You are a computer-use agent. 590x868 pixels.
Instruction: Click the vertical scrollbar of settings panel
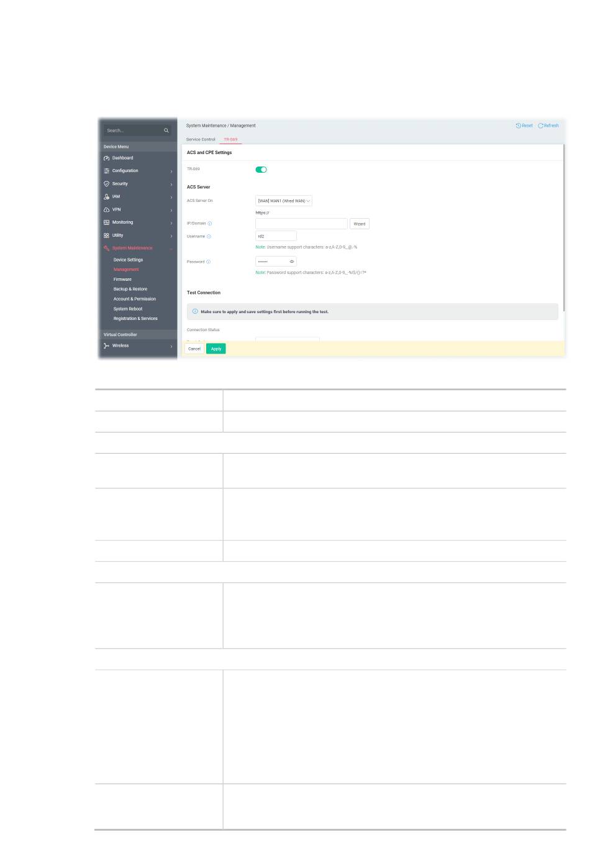coord(564,227)
